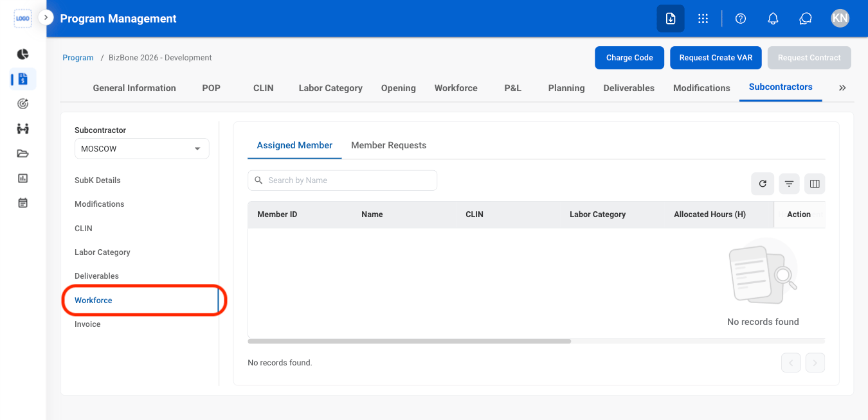Focus the Search by Name field

(342, 180)
